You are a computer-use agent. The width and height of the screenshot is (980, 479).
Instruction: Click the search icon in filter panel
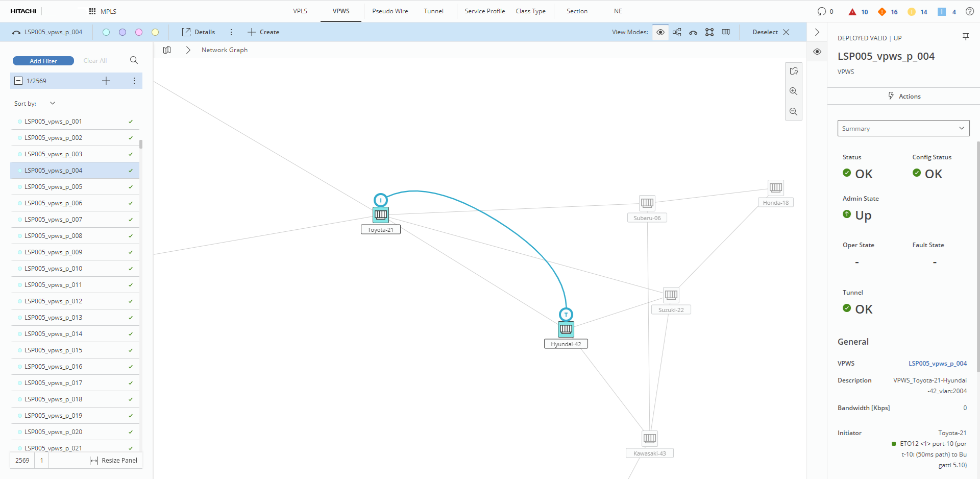(x=134, y=60)
